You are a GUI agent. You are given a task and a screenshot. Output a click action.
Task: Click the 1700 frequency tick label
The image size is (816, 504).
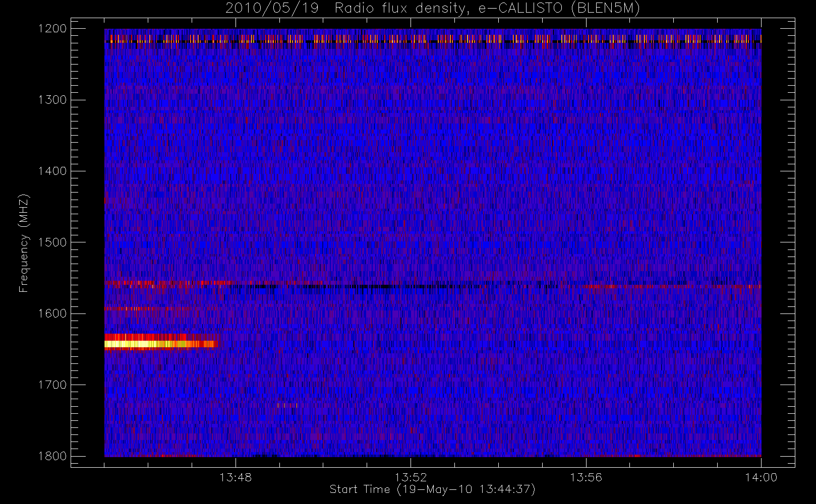click(52, 385)
